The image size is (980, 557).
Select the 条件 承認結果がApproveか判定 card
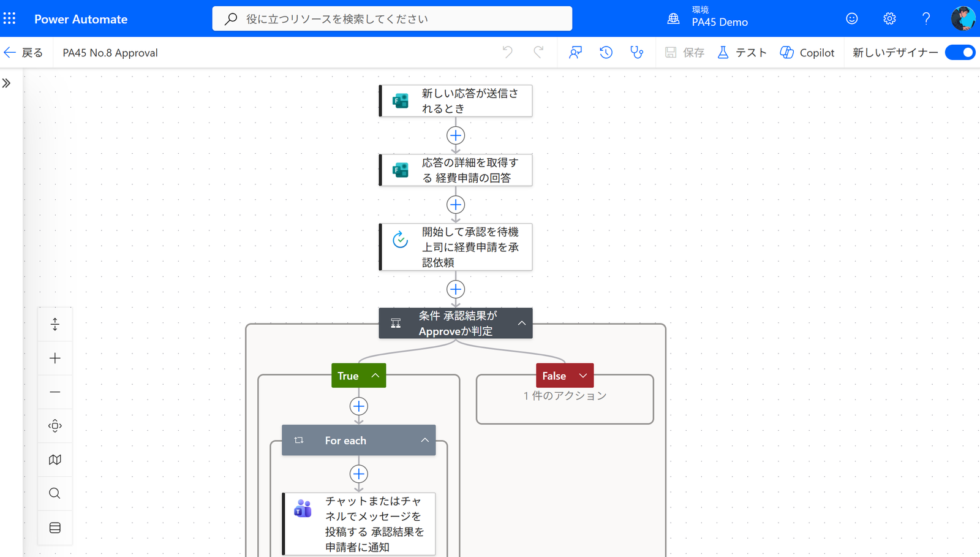456,323
